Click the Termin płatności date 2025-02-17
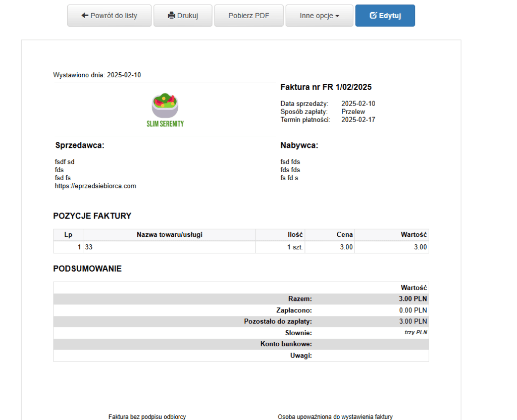This screenshot has height=420, width=517. click(358, 120)
